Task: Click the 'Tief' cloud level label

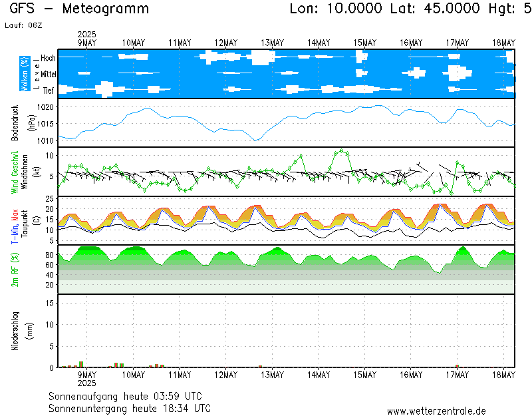Action: [49, 91]
